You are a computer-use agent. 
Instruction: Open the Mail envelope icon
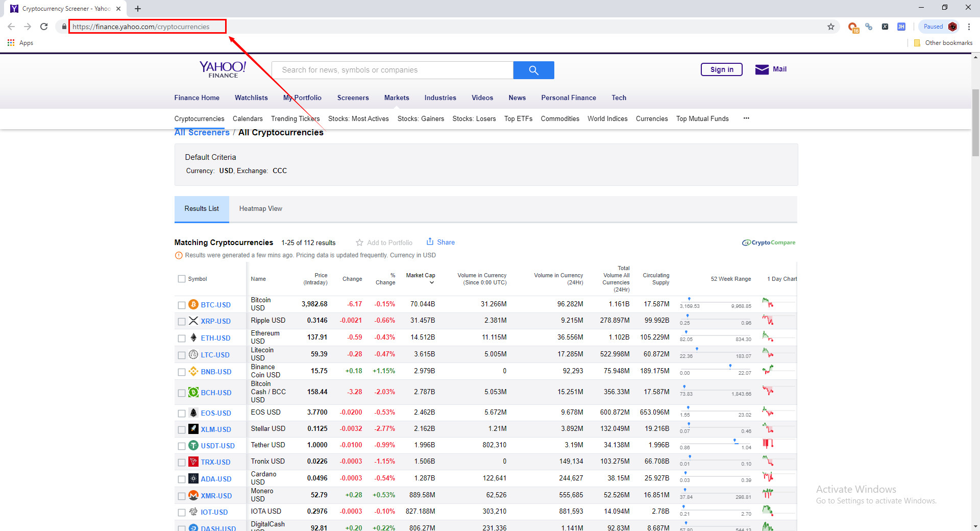762,69
